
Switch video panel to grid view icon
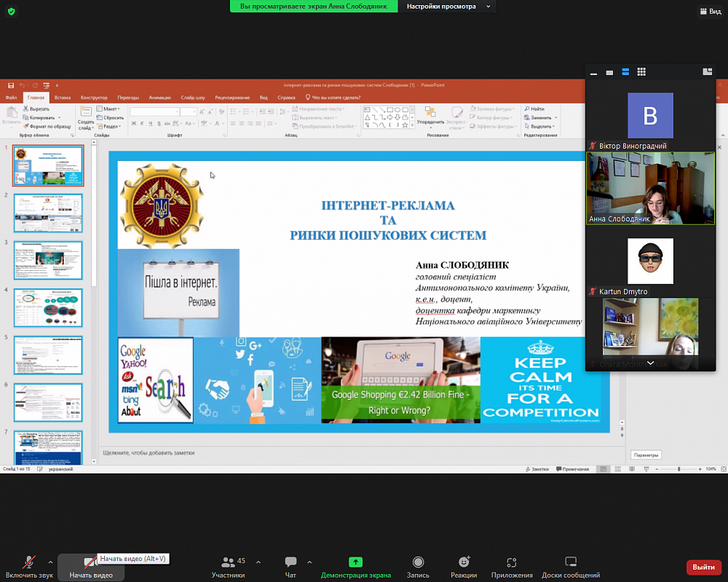tap(641, 72)
